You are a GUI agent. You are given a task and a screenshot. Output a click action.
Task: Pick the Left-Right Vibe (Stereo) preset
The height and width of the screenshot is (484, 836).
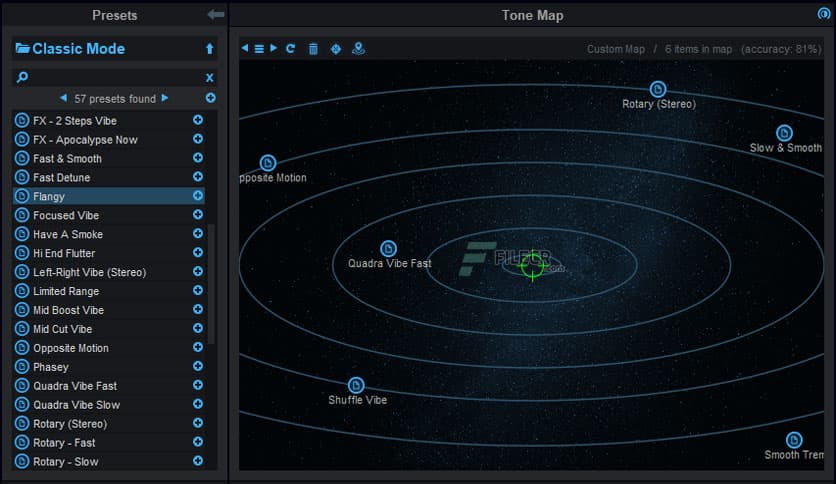tap(109, 272)
